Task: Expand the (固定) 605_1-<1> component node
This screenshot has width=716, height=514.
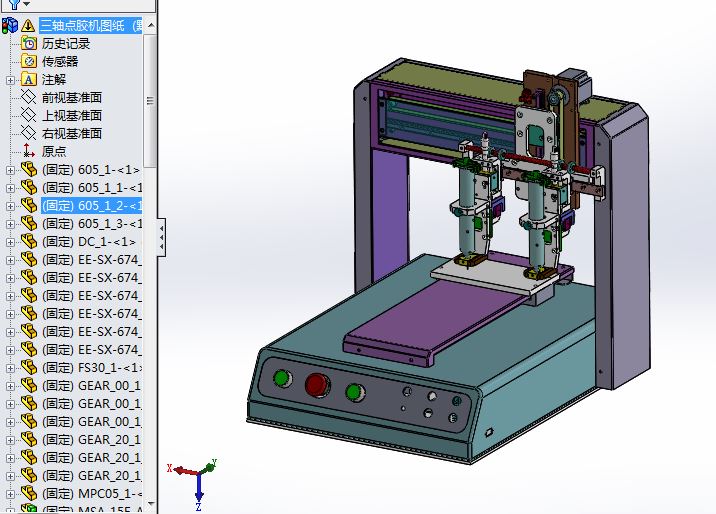Action: coord(11,169)
